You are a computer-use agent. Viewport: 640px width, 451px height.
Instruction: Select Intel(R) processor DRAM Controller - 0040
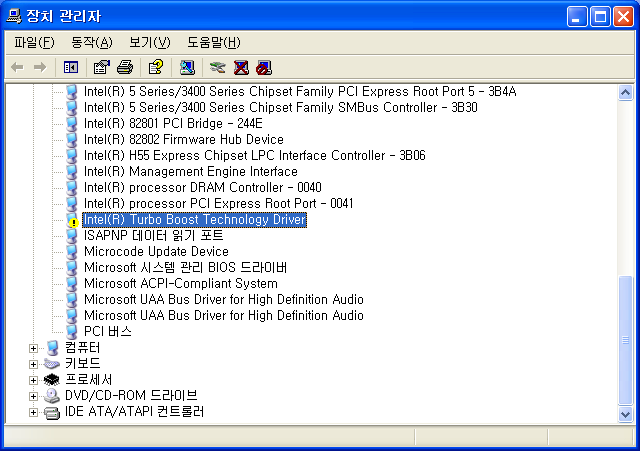203,188
